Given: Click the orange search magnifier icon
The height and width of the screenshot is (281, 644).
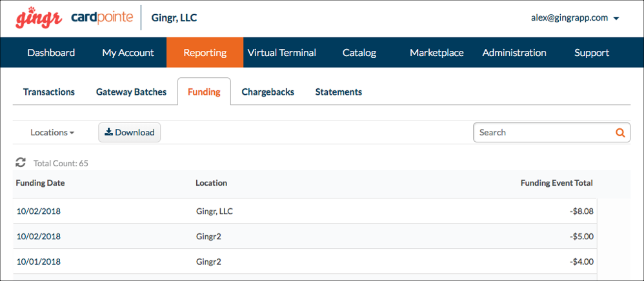Looking at the screenshot, I should point(620,133).
